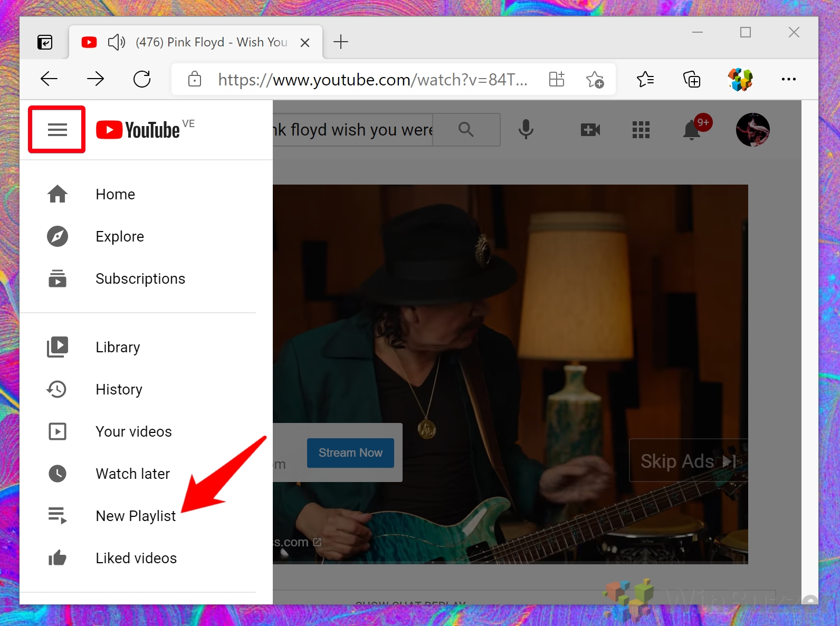Open the browser Settings and more menu
840x626 pixels.
click(789, 79)
